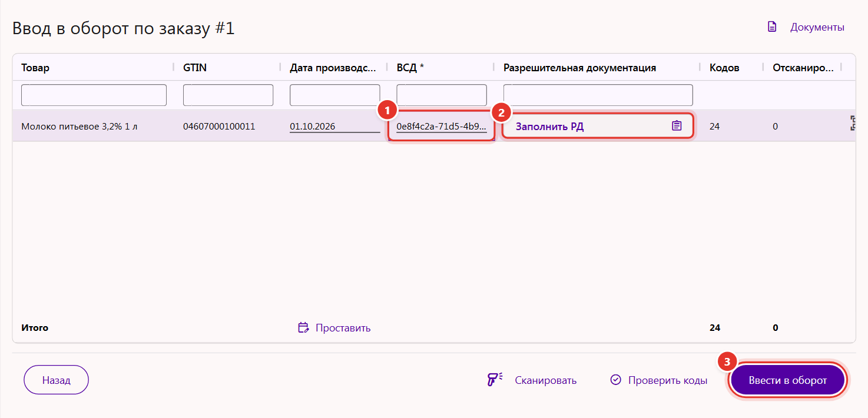Viewport: 868px width, 418px height.
Task: Focus the Товар filter field
Action: click(94, 95)
